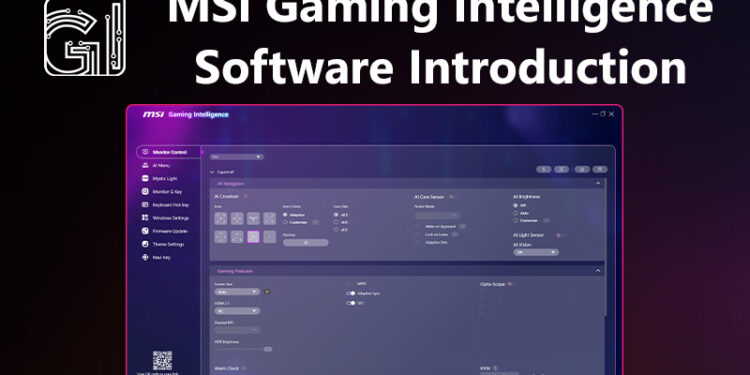Viewport: 750px width, 375px height.
Task: Click the Icon Colors Customize color swatch
Action: point(315,222)
